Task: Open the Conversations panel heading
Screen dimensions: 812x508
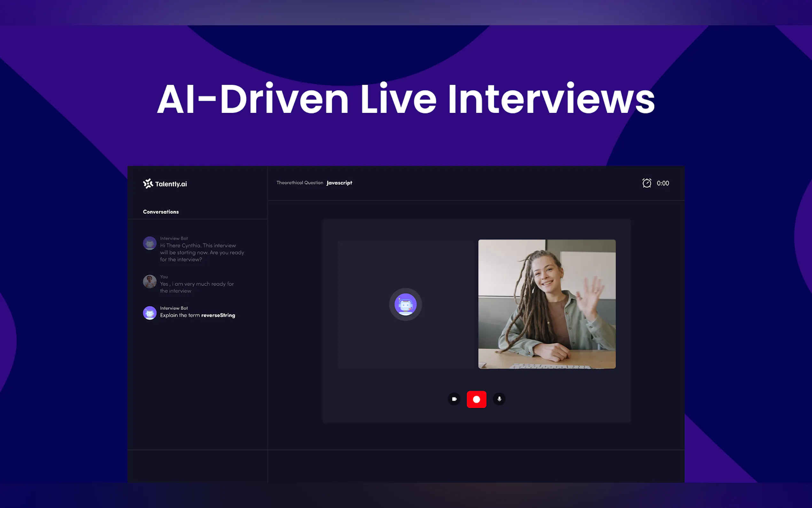Action: pyautogui.click(x=161, y=212)
